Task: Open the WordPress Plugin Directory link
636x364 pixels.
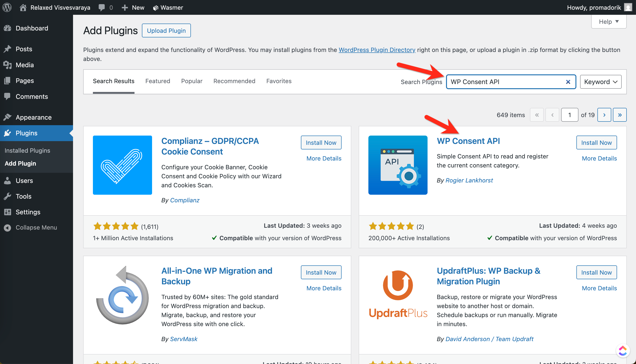Action: click(x=377, y=50)
